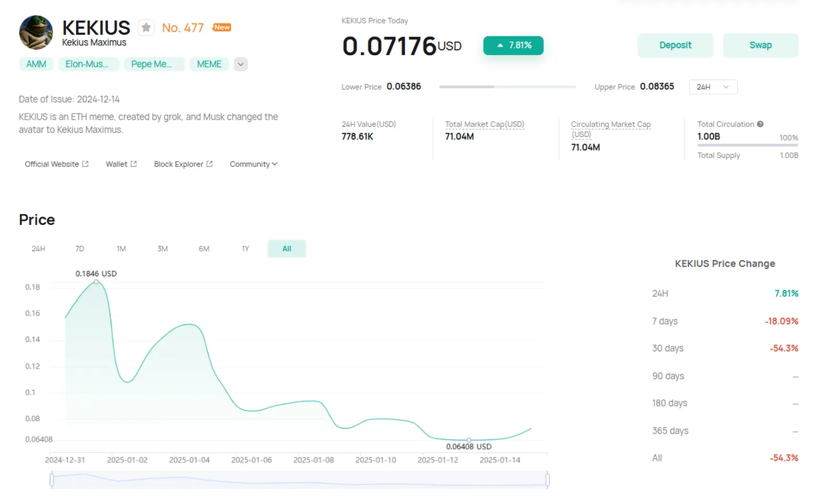Click the 0.06408 USD low marker on chart
Screen dimensions: 833x504
coord(469,440)
